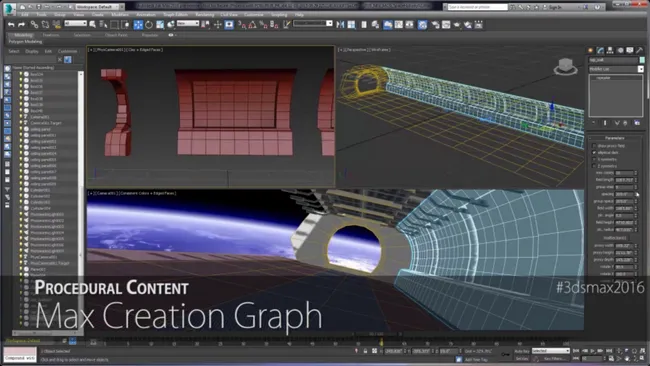This screenshot has height=366, width=650.
Task: Open the Graph Editors menu
Action: point(175,15)
